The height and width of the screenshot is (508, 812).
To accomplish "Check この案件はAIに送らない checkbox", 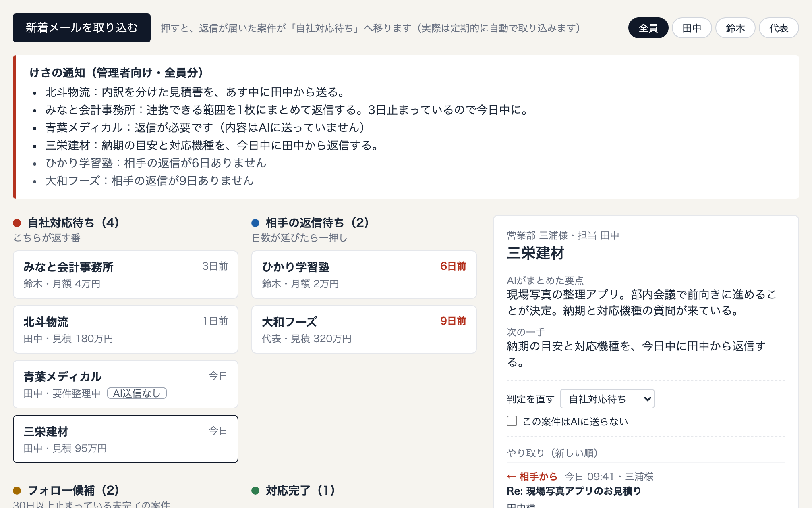I will coord(512,421).
